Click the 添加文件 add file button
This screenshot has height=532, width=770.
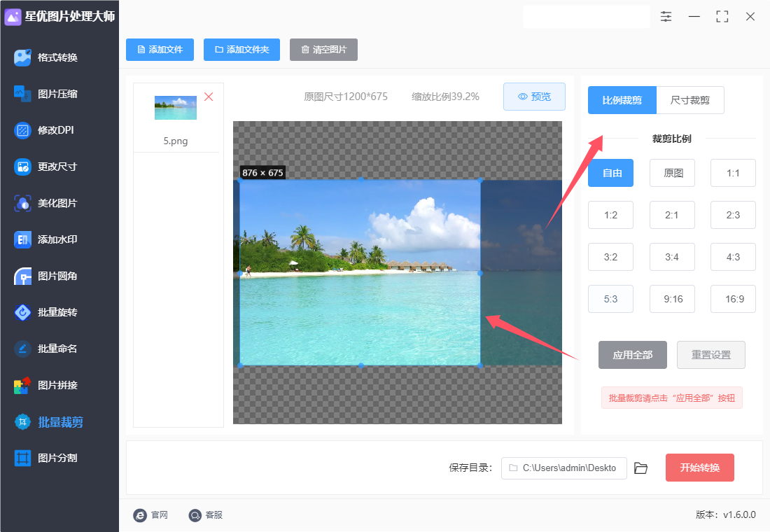click(160, 50)
